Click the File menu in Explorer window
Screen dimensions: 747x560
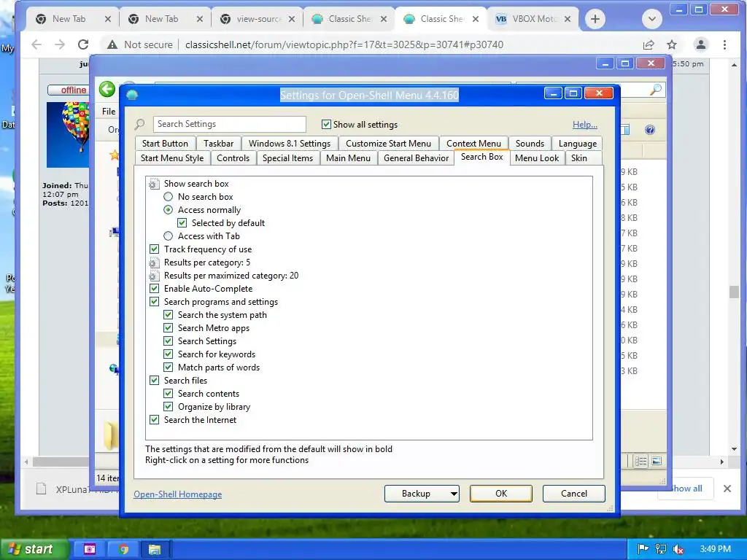[109, 111]
